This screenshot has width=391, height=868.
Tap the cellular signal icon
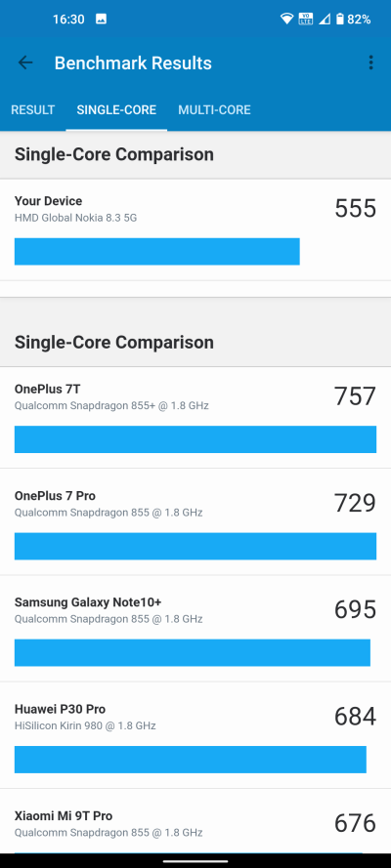click(325, 20)
